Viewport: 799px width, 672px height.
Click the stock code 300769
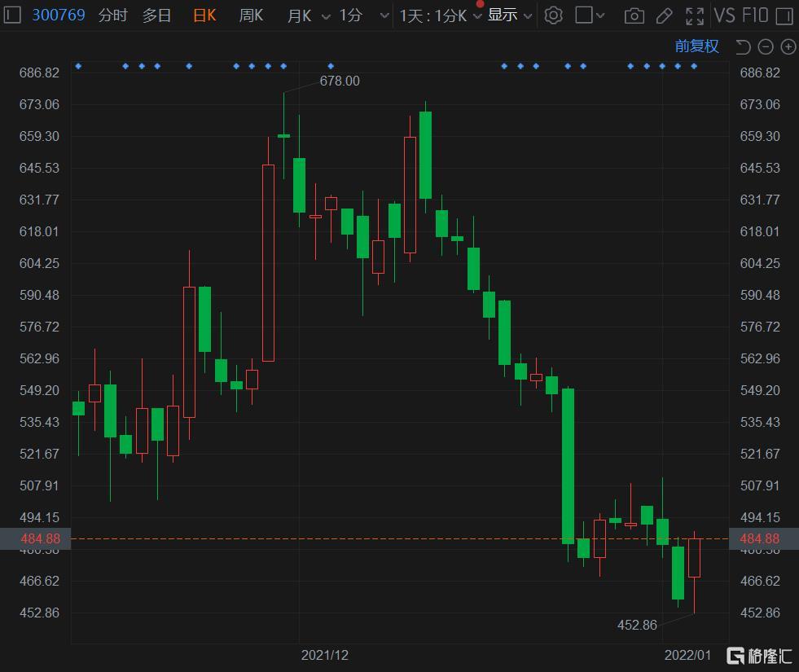click(58, 15)
